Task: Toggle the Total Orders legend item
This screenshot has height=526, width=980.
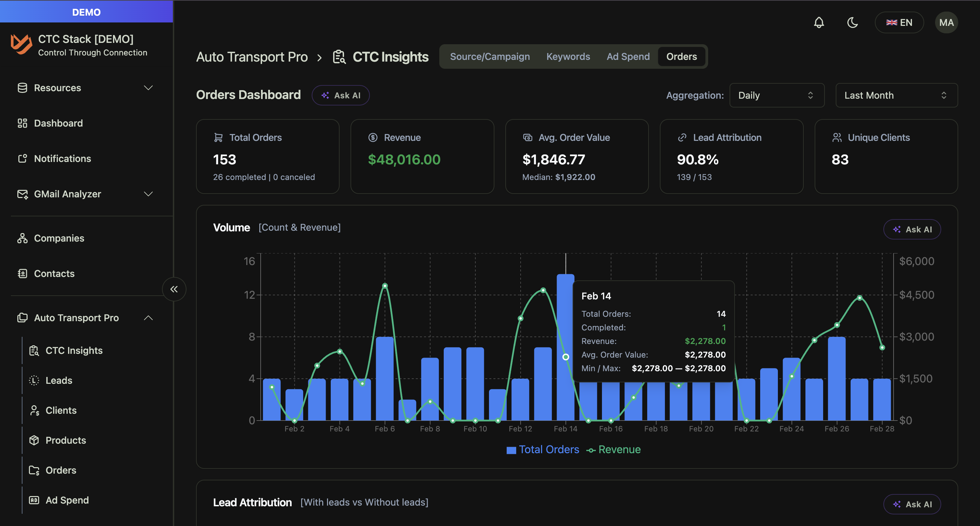Action: 542,449
